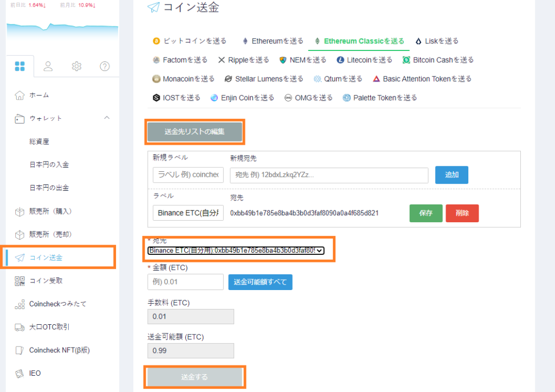Click the Litecoin coin icon
Screen dimensions: 555x392
pyautogui.click(x=340, y=60)
